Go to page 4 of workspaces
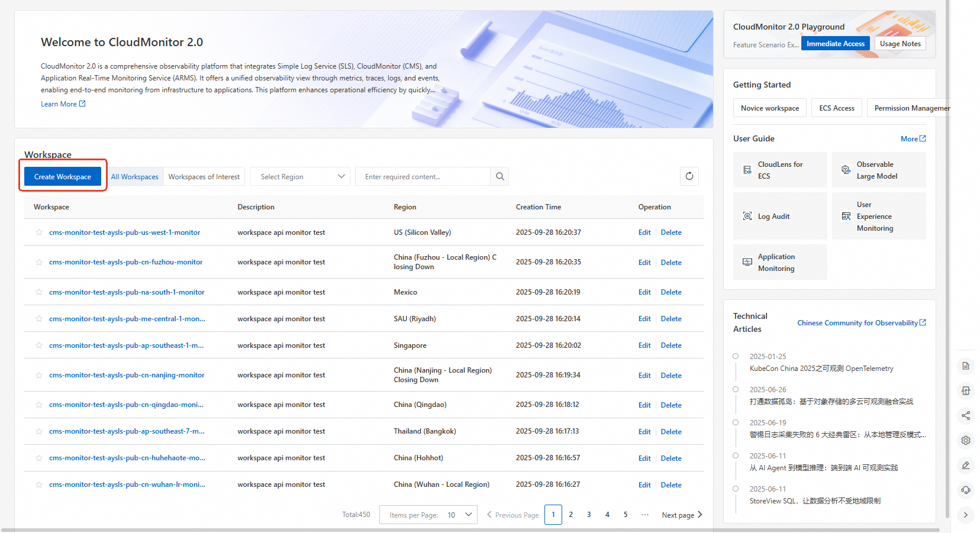Screen dimensions: 980x533 pyautogui.click(x=607, y=515)
